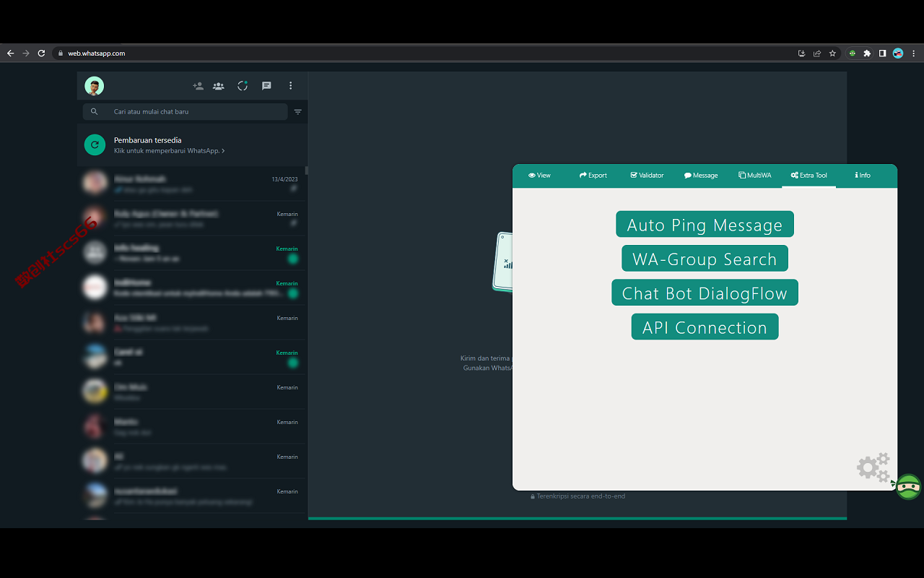Switch to the Export tab

pos(593,176)
